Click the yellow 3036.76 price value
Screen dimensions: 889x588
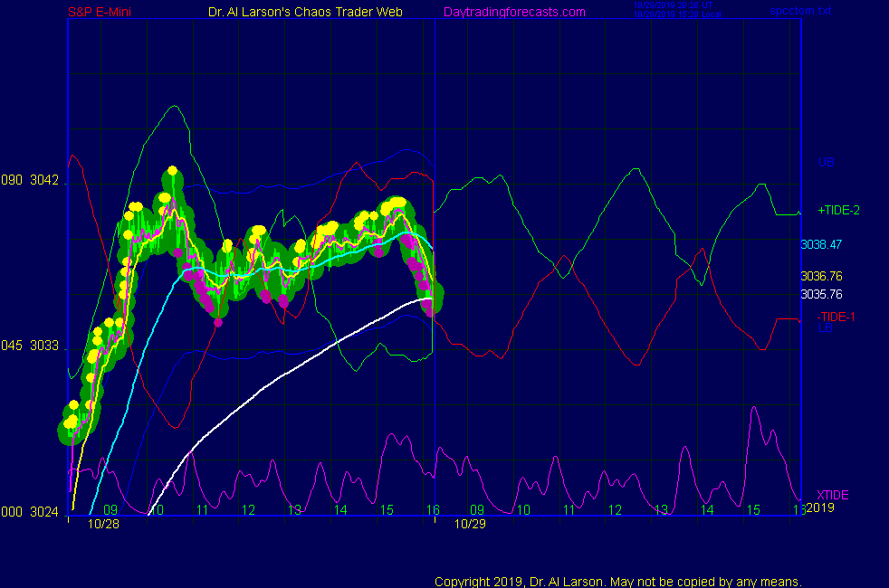pos(821,276)
